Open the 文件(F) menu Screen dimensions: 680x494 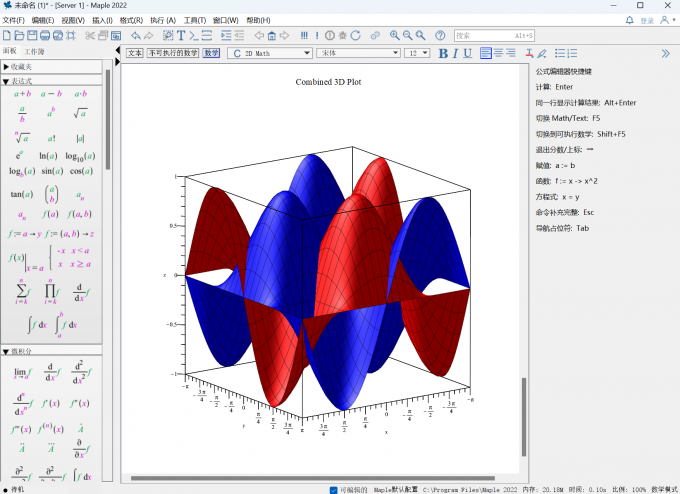pos(13,20)
